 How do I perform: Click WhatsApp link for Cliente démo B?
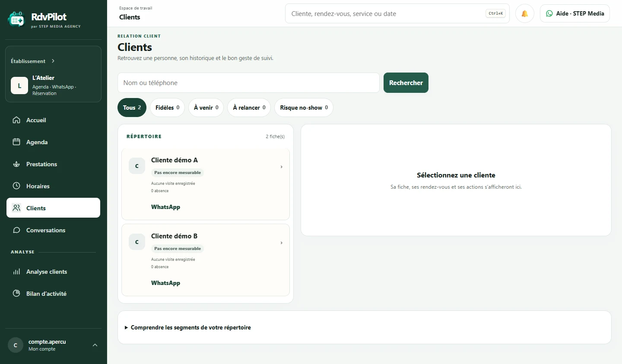tap(165, 283)
